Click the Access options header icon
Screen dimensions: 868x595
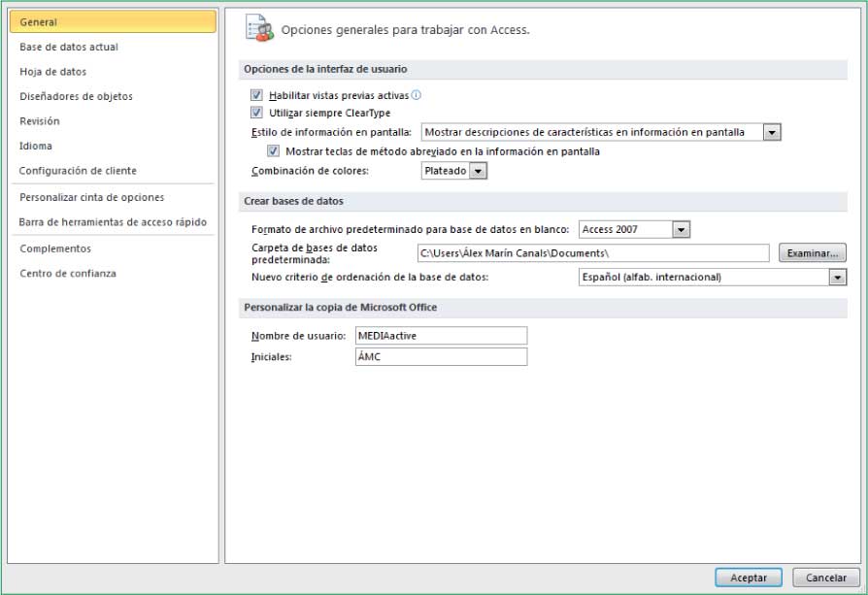pos(257,28)
